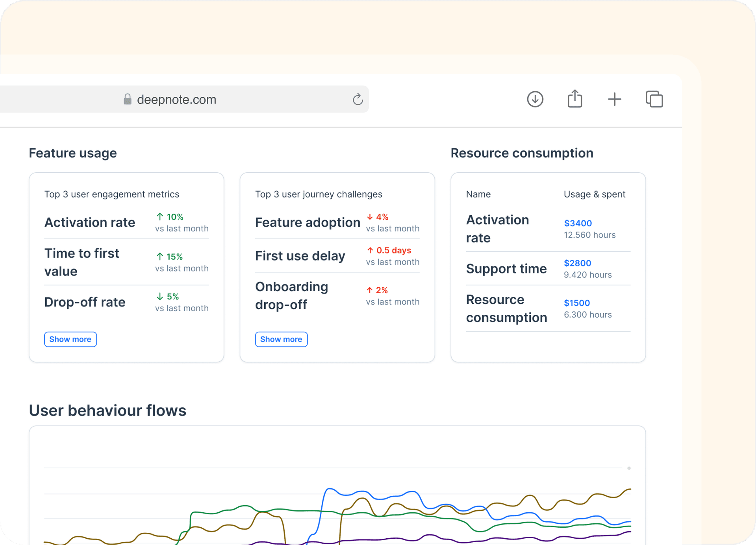
Task: Click the green arrow beside 10%
Action: (160, 217)
